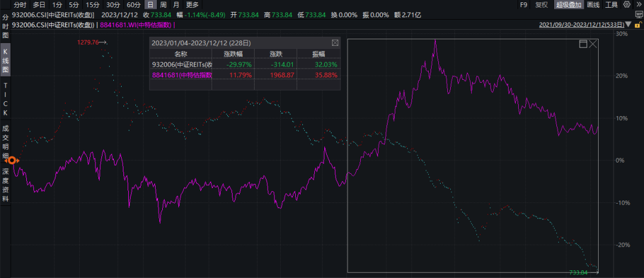Maximize the selected range box

[583, 44]
